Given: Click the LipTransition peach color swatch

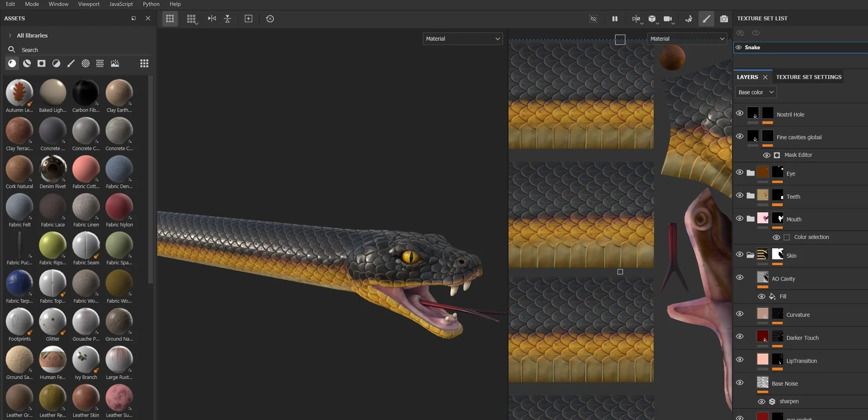Looking at the screenshot, I should point(762,359).
